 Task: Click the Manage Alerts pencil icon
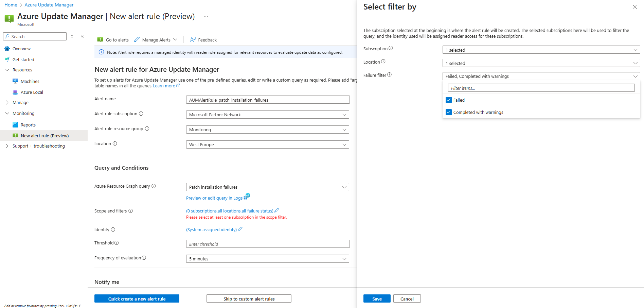tap(137, 40)
